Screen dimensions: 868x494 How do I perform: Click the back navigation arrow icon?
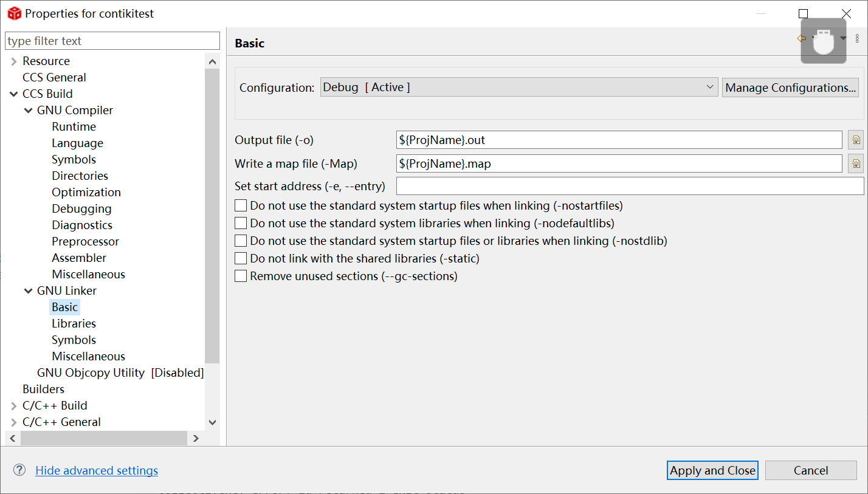[x=801, y=38]
